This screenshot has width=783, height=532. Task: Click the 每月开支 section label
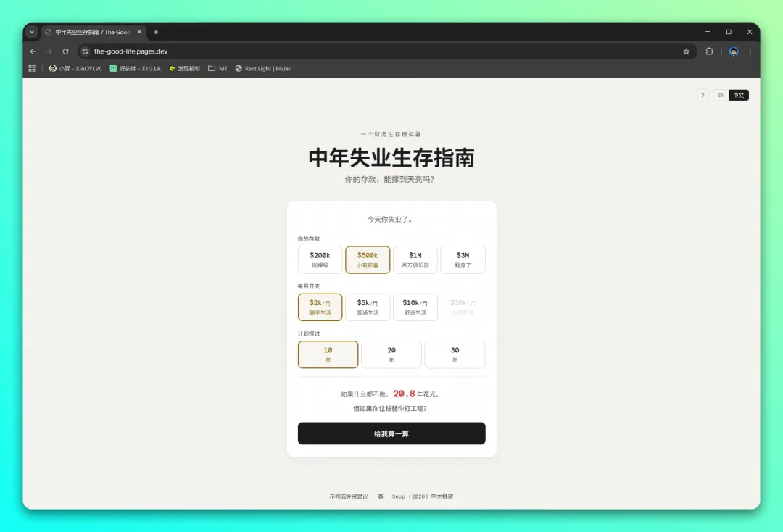pos(309,286)
